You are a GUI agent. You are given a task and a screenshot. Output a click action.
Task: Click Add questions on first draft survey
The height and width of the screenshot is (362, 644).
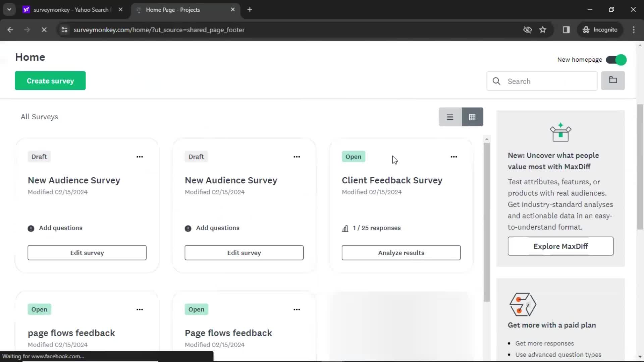tap(60, 228)
